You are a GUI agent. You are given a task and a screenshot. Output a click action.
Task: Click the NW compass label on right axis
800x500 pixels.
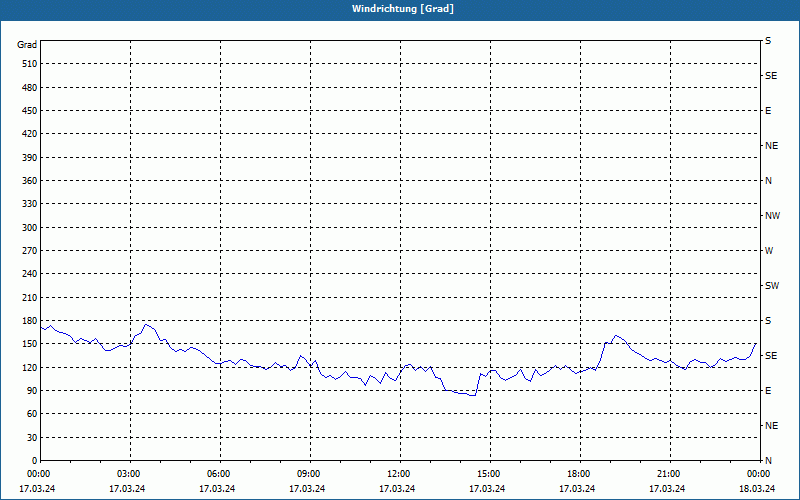pos(772,216)
